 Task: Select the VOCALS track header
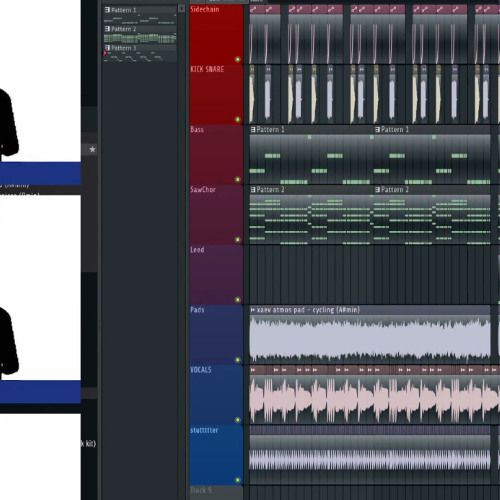pos(216,395)
